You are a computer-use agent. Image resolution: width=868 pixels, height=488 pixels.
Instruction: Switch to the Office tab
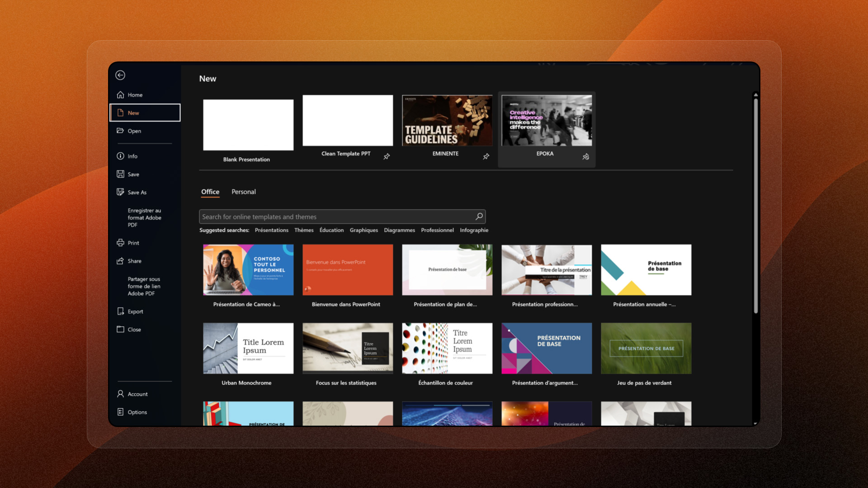point(210,192)
